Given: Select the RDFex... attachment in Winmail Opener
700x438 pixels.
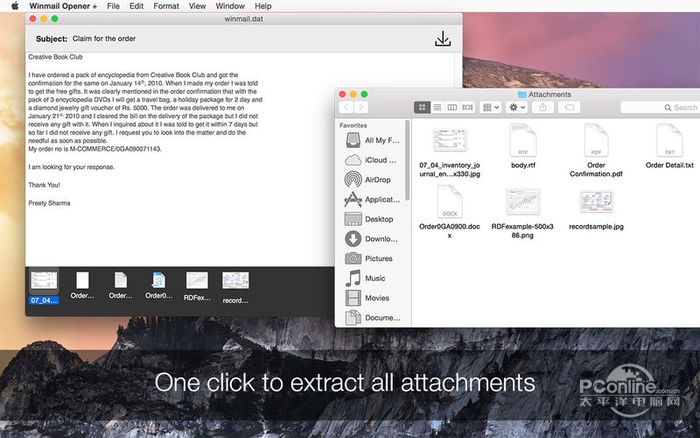Looking at the screenshot, I should pos(197,286).
